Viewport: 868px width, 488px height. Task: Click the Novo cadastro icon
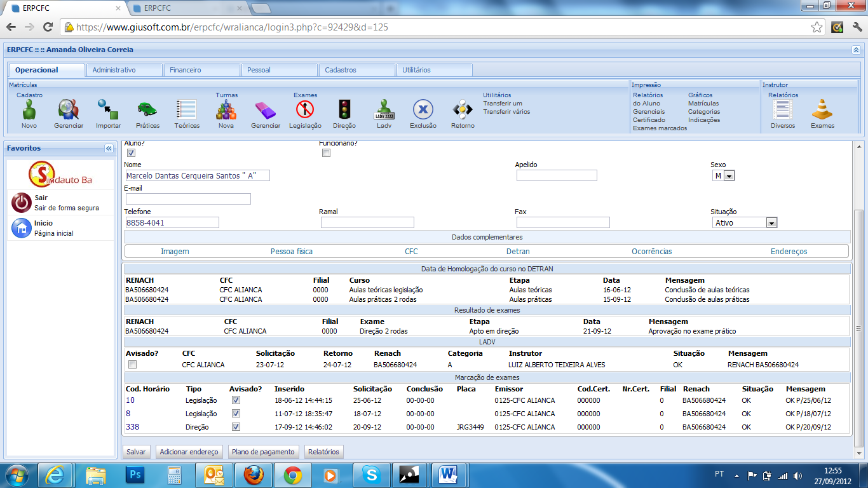[29, 110]
